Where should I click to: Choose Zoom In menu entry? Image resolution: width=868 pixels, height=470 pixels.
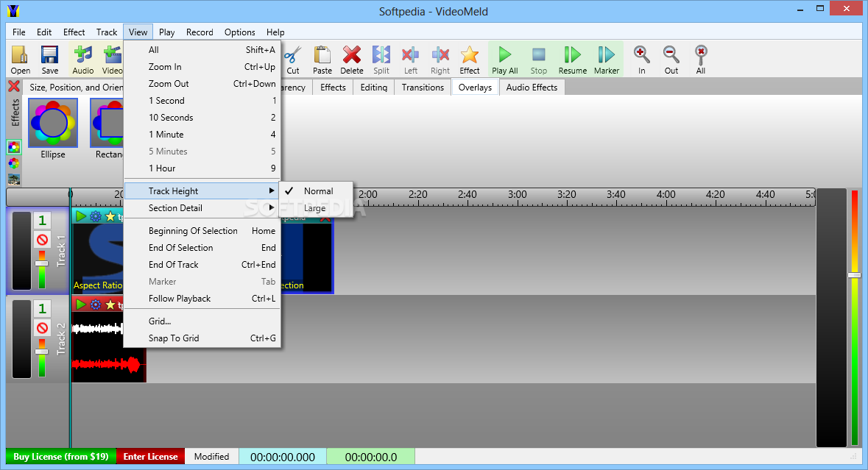(x=202, y=67)
